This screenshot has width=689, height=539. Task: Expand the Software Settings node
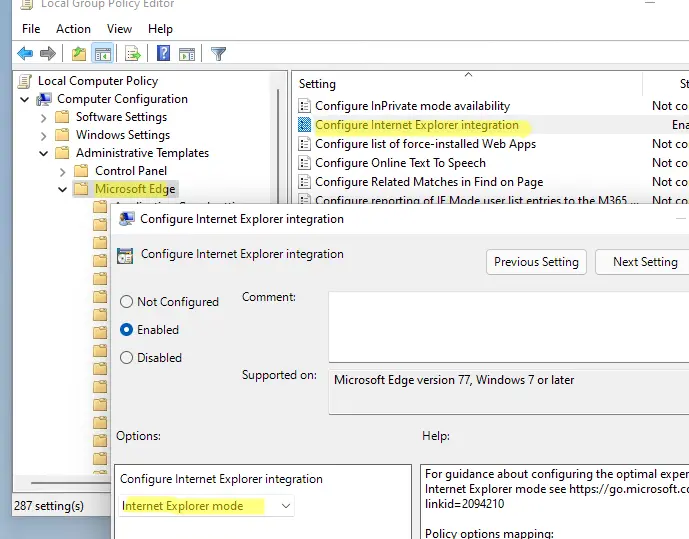pos(44,118)
